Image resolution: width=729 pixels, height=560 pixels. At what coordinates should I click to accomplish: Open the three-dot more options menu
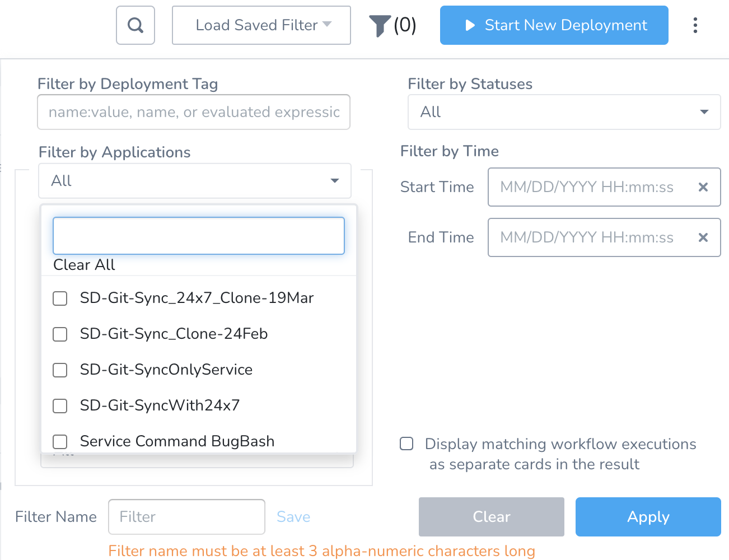click(x=695, y=25)
